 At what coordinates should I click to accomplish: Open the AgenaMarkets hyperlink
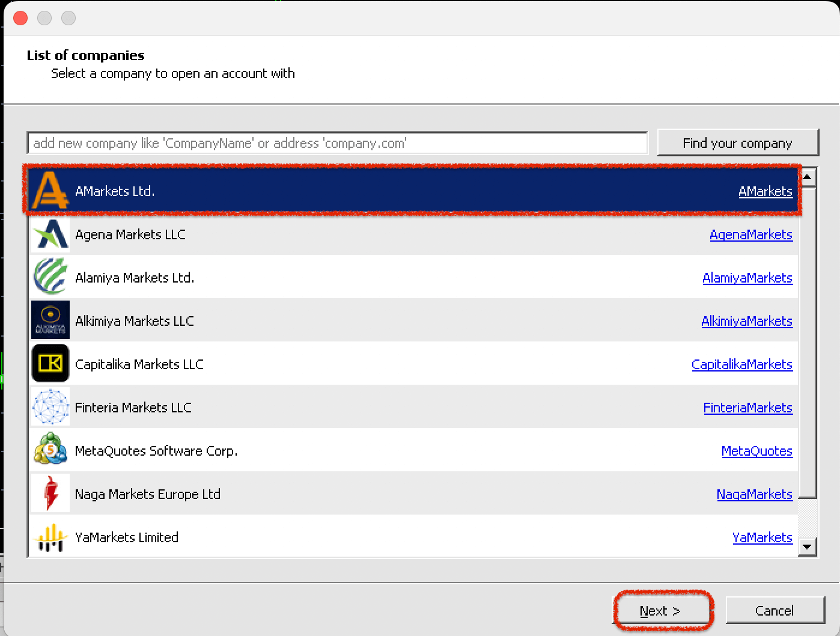coord(750,234)
